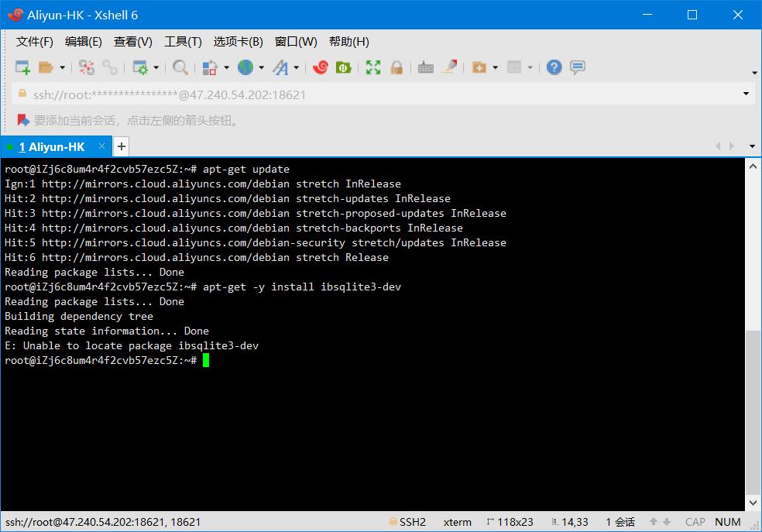Click the Encoding globe icon
Image resolution: width=762 pixels, height=532 pixels.
[x=245, y=67]
